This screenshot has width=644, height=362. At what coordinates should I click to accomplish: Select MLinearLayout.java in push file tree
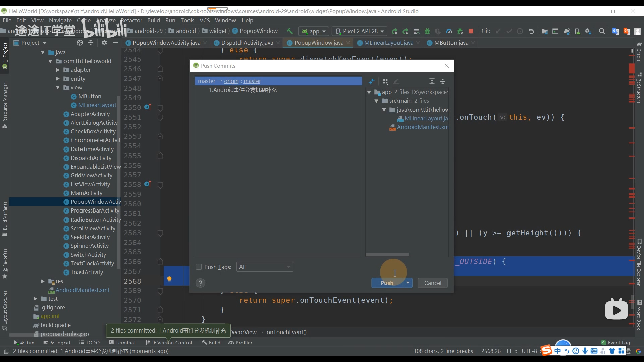(423, 118)
